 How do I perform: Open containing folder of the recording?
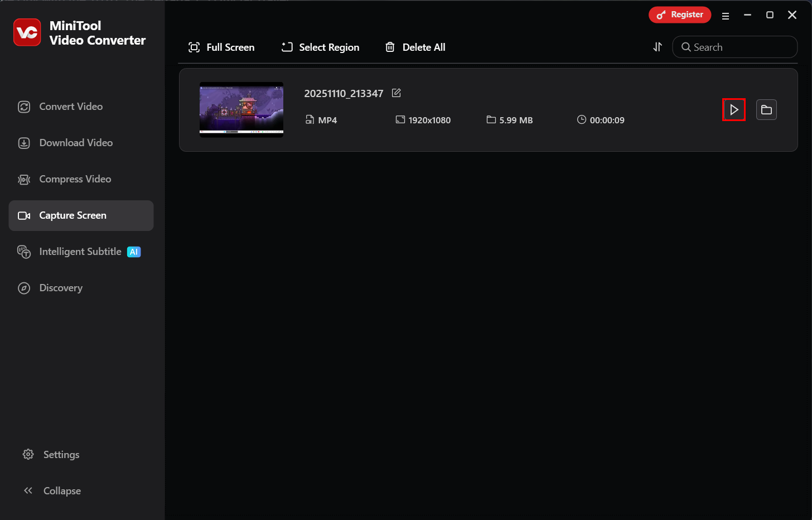(x=766, y=109)
